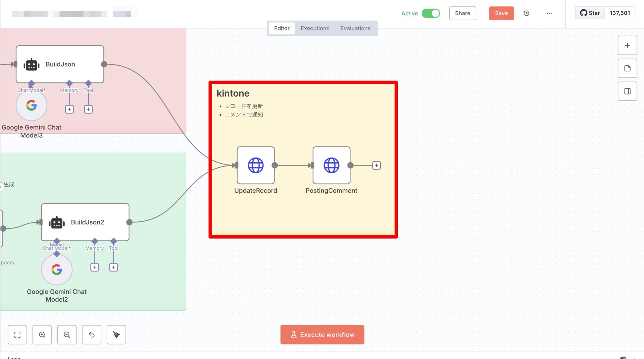Viewport: 644px width, 359px height.
Task: Fit workflow to view
Action: tap(17, 334)
